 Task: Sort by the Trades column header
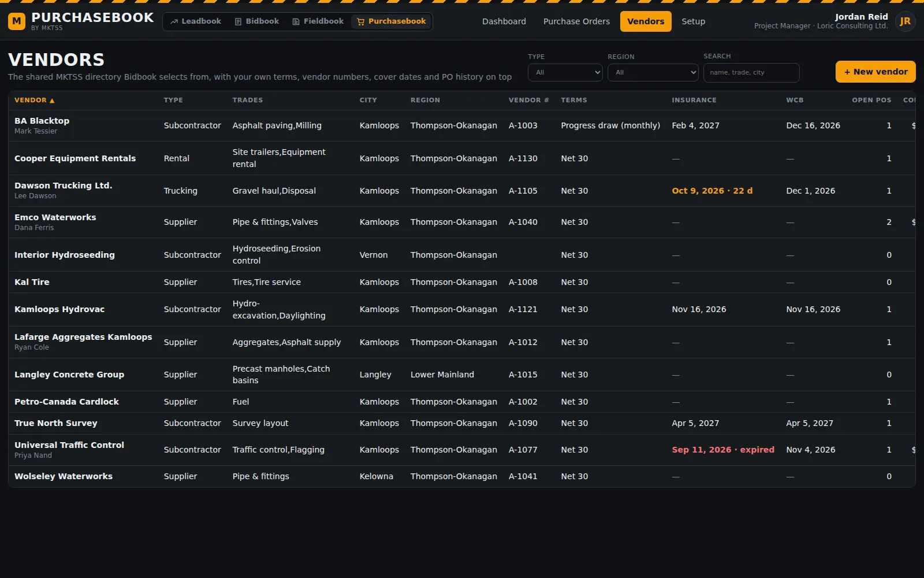[x=247, y=100]
